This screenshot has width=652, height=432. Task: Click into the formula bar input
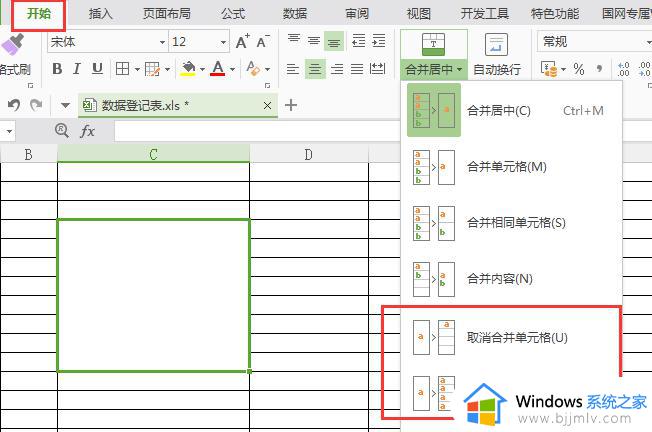click(x=257, y=131)
